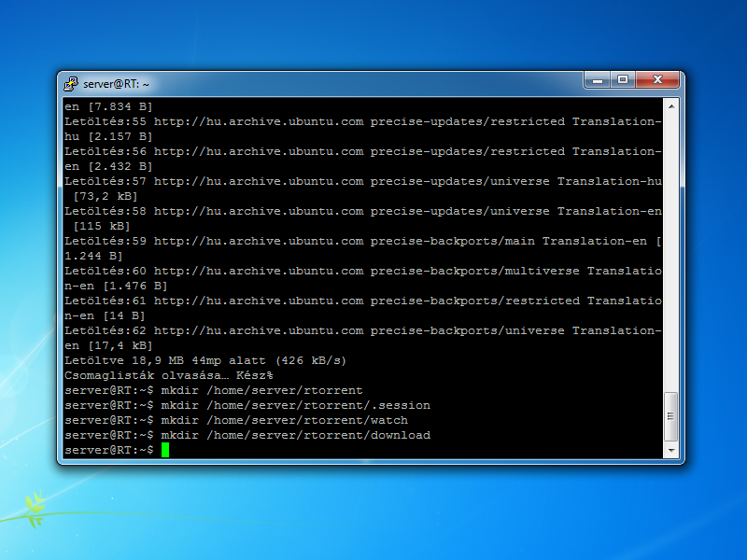Image resolution: width=747 pixels, height=560 pixels.
Task: Maximize the server@RT PuTTY window
Action: point(623,81)
